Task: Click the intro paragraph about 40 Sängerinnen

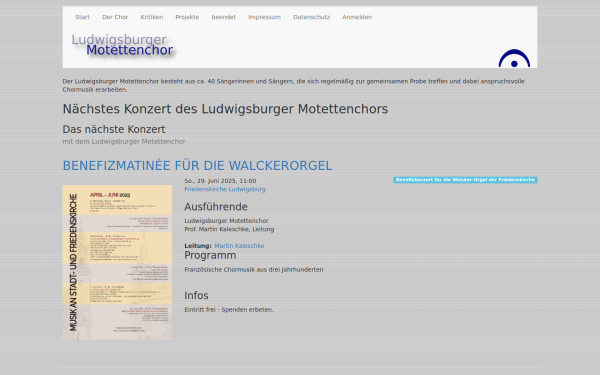Action: click(x=293, y=85)
